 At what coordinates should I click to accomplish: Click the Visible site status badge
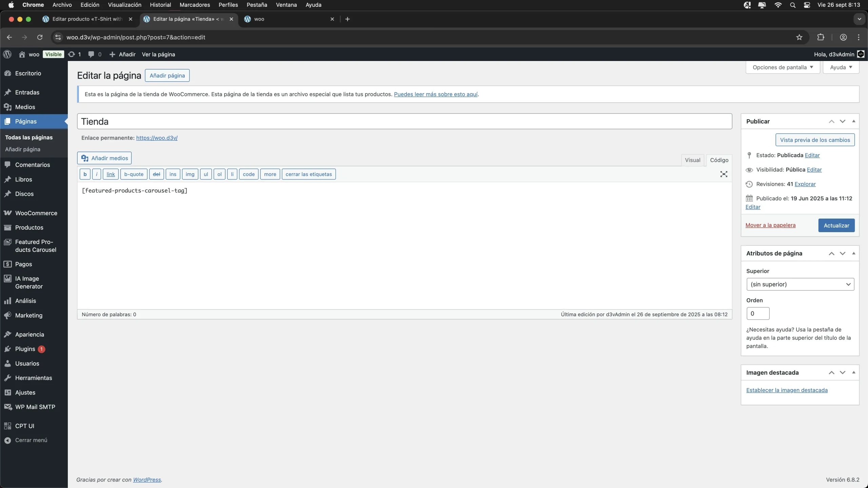click(x=53, y=54)
